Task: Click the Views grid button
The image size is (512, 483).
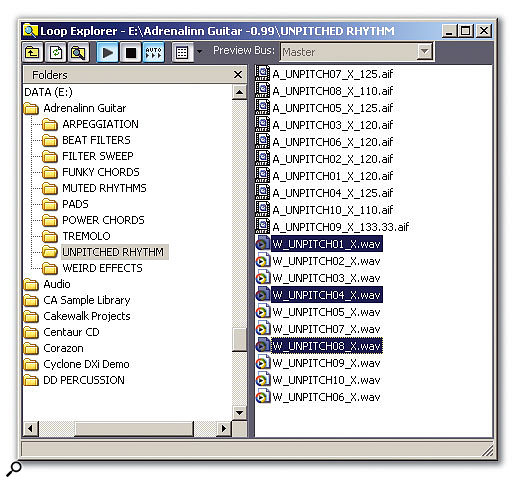Action: click(182, 52)
